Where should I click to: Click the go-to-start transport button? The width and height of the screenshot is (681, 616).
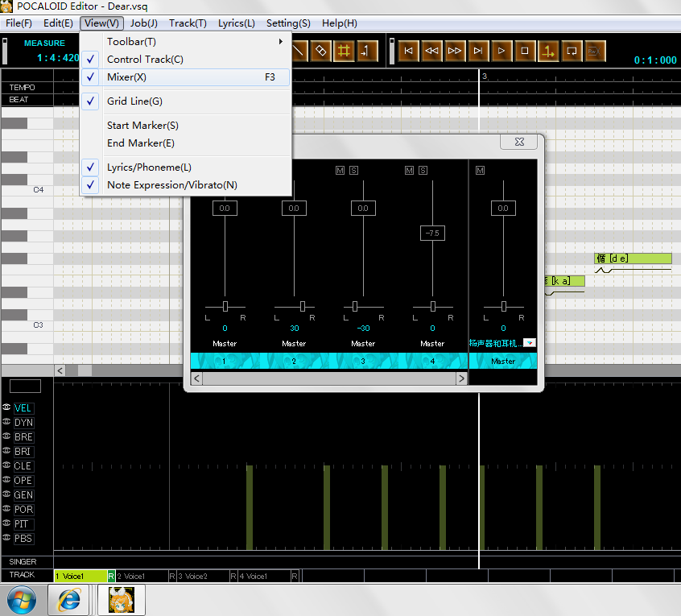(408, 51)
